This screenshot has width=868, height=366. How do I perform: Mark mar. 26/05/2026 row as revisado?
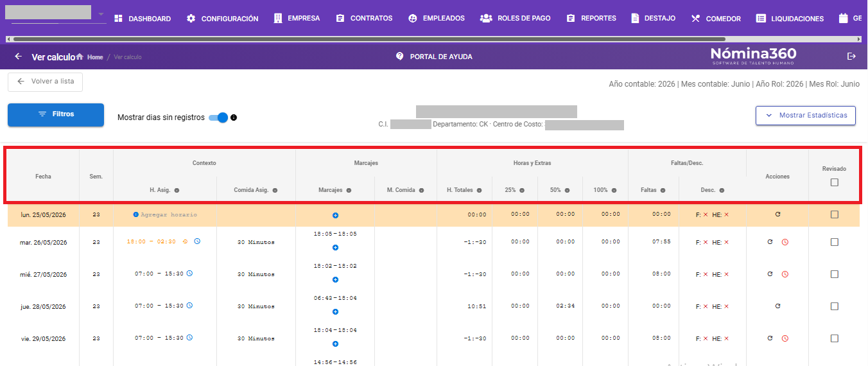pyautogui.click(x=834, y=242)
